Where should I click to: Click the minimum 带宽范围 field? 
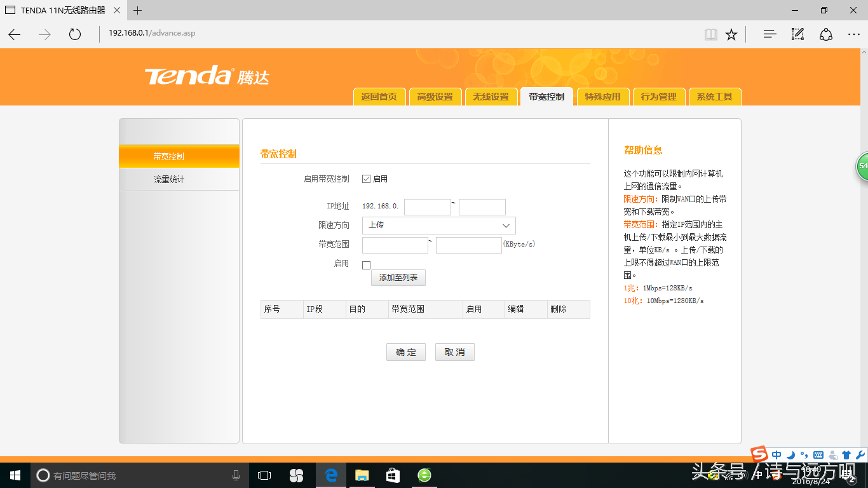pos(395,245)
